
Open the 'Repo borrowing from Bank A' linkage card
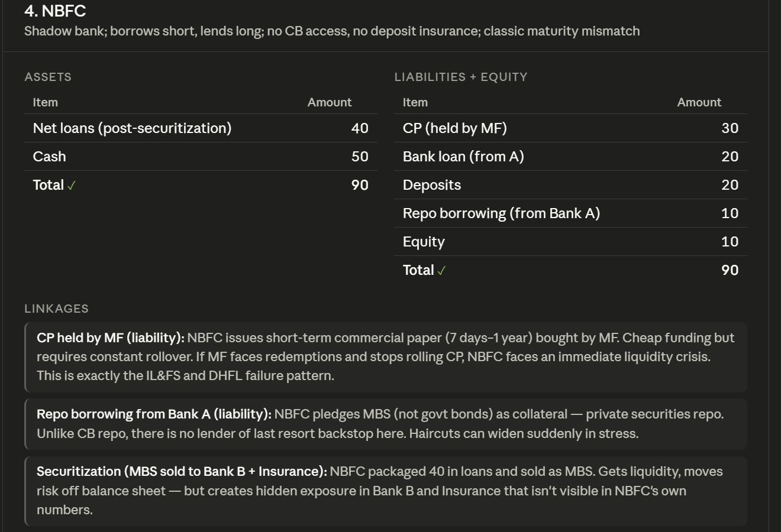click(x=386, y=424)
